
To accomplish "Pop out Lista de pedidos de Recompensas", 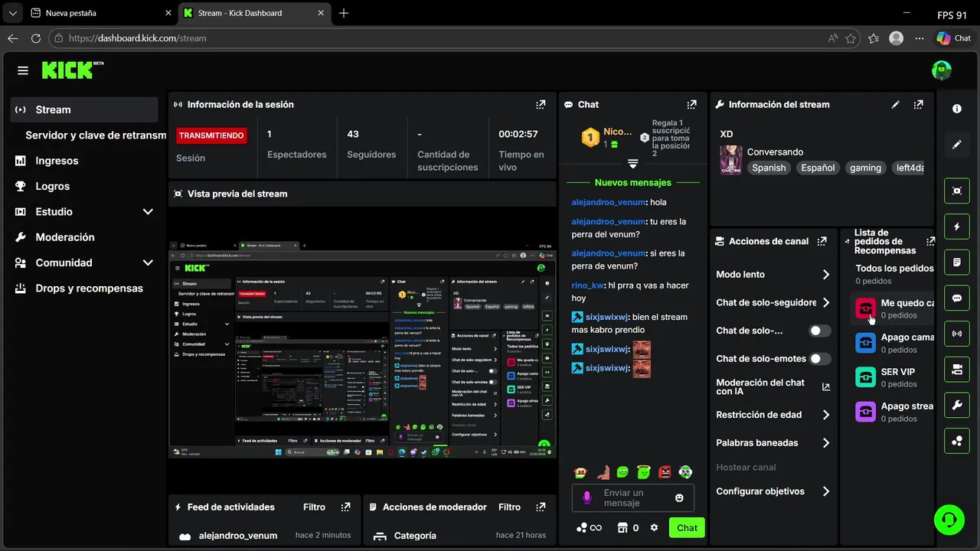I will click(930, 241).
